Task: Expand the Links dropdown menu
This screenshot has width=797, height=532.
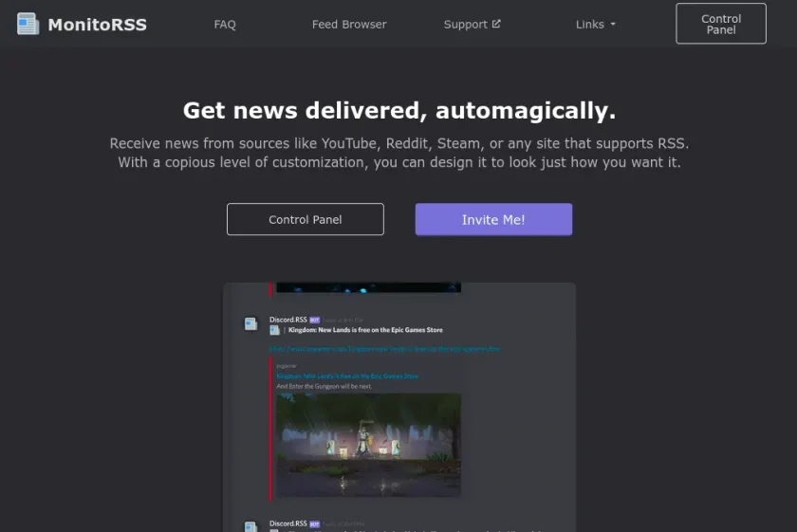Action: [595, 25]
